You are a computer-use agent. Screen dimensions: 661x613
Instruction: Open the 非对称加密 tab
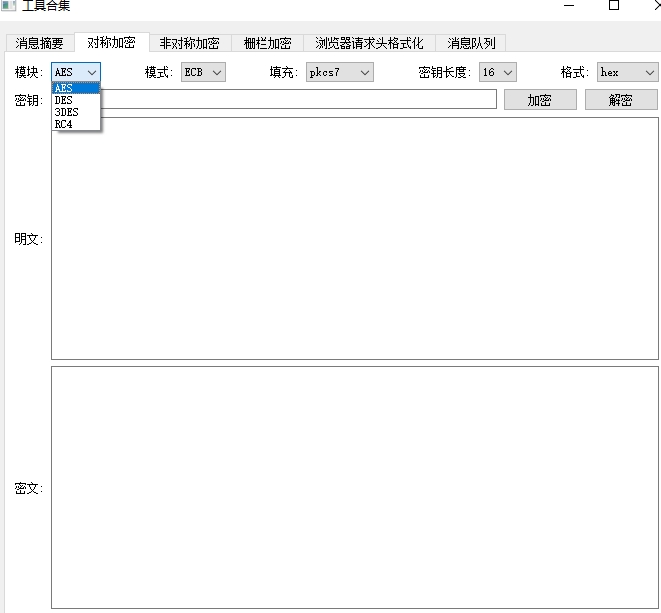pyautogui.click(x=190, y=43)
